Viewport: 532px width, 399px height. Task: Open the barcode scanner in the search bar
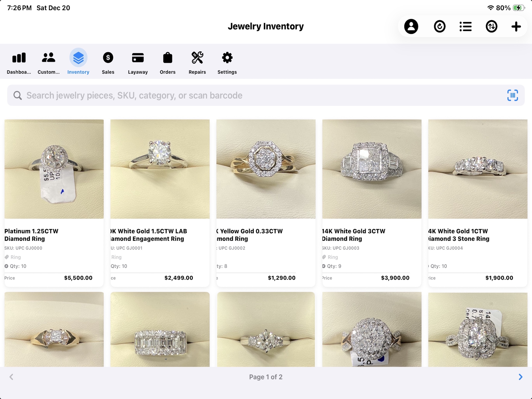click(x=513, y=95)
